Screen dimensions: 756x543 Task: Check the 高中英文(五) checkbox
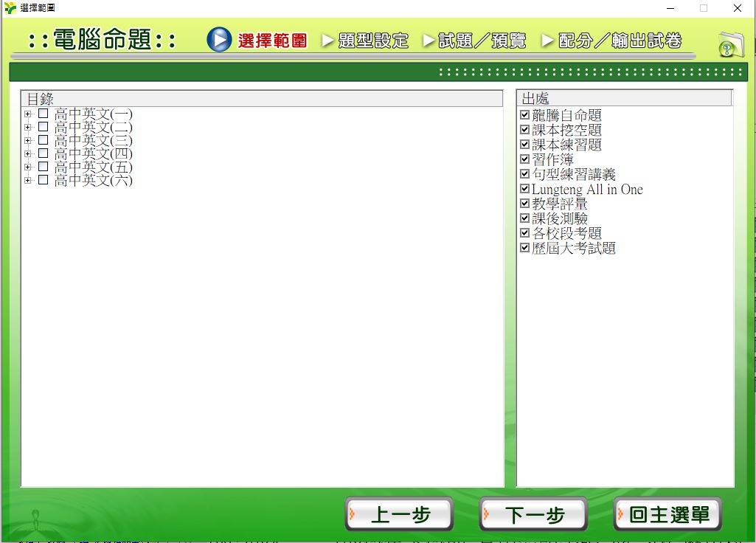(43, 167)
